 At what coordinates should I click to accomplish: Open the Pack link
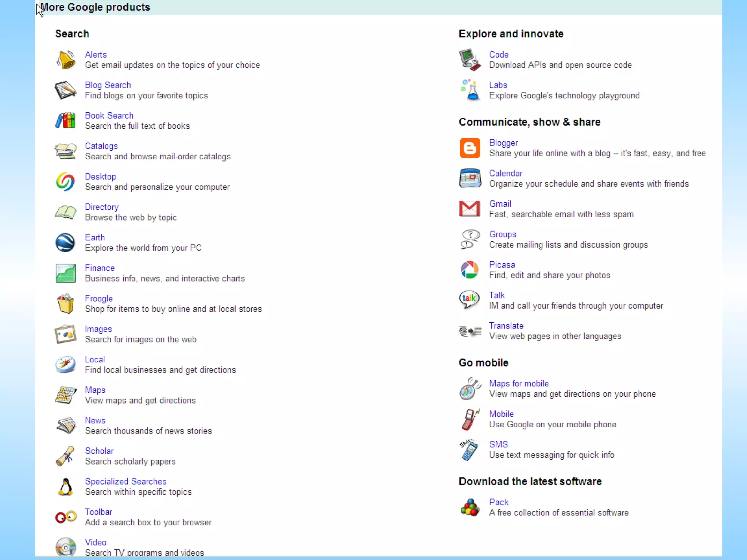point(499,502)
